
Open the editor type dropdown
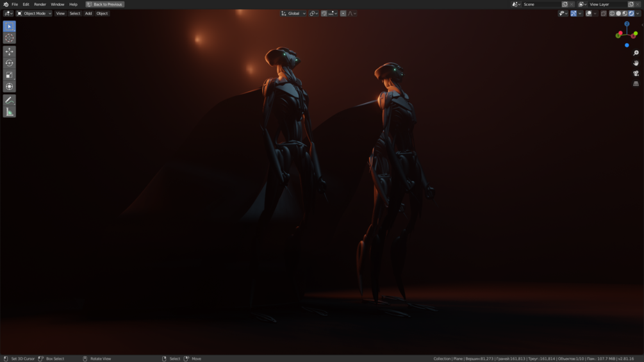(x=8, y=13)
